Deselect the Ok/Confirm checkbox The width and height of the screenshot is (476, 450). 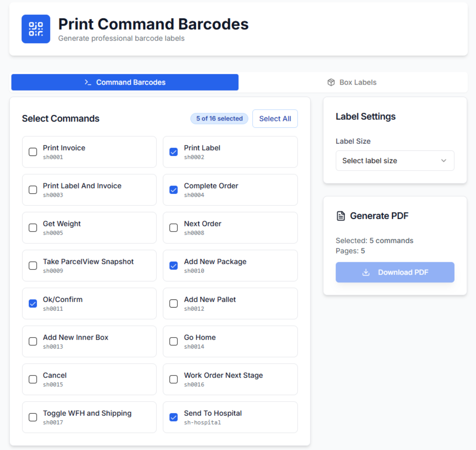tap(33, 304)
